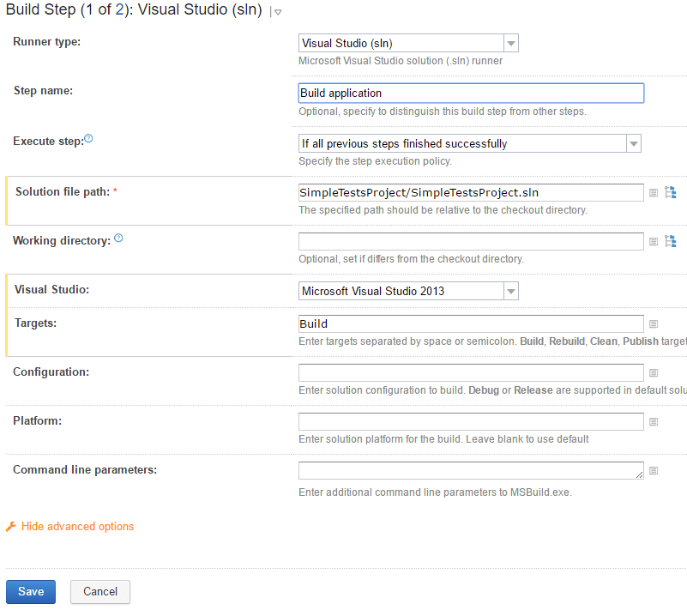The image size is (687, 616).
Task: Click parameter list icon beside Solution file path
Action: [x=654, y=193]
